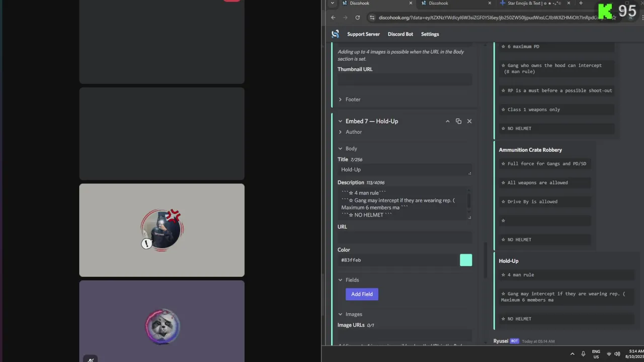Open a new browser tab
Image resolution: width=644 pixels, height=362 pixels.
[581, 3]
